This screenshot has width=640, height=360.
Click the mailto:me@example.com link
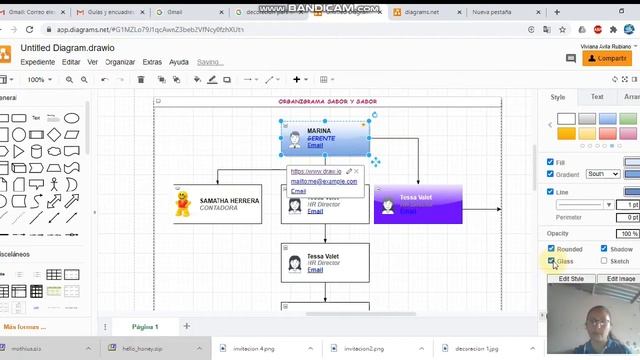324,181
